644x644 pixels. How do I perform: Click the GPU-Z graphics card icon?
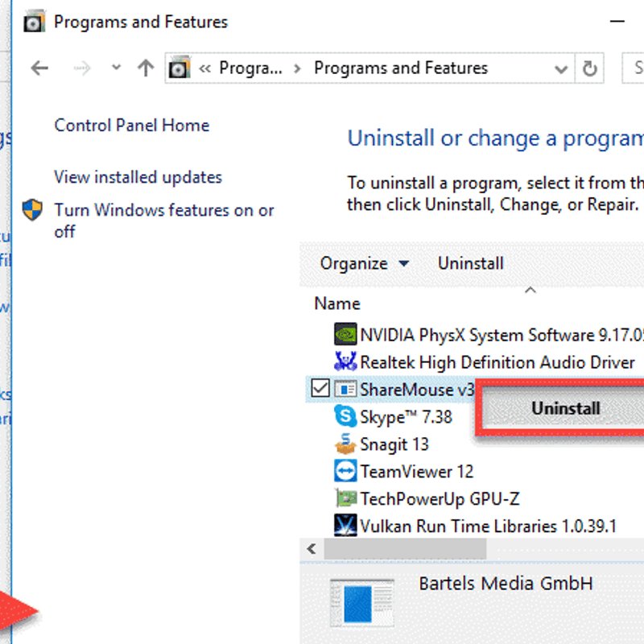[345, 498]
